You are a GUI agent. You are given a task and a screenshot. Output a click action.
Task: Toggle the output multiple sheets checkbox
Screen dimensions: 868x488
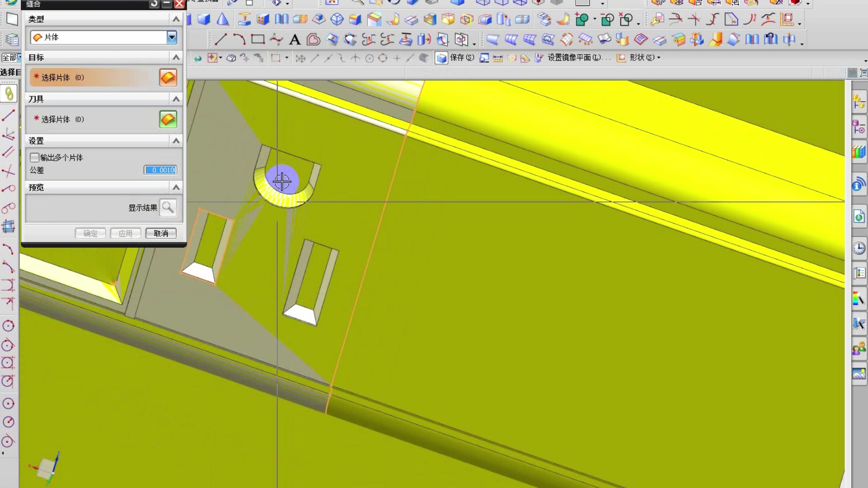pos(35,158)
